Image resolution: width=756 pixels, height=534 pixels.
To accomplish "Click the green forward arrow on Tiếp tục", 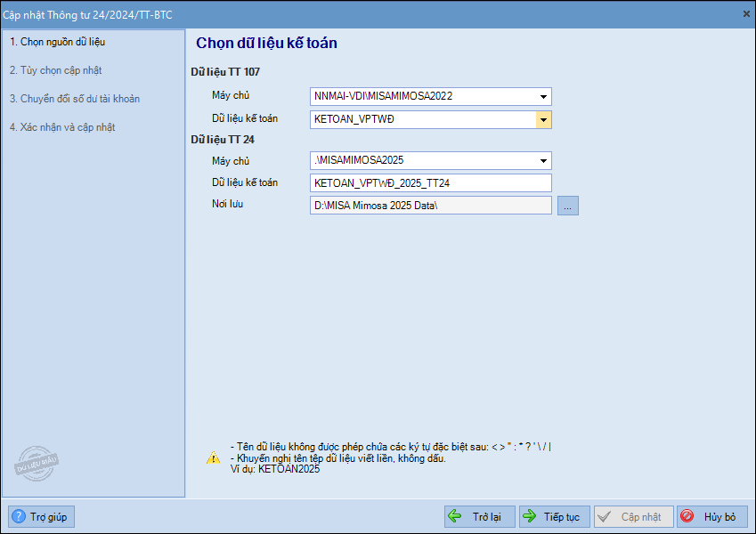I will pos(530,517).
